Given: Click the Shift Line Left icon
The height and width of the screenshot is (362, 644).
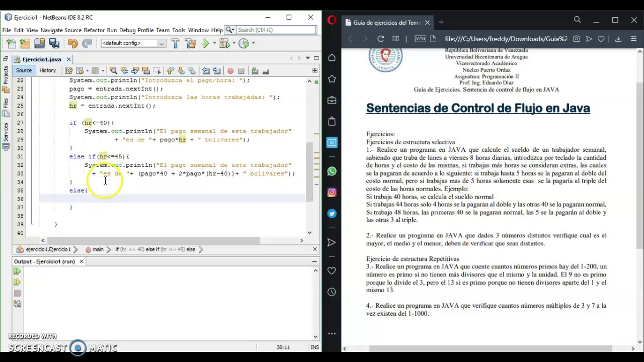Looking at the screenshot, I should (x=206, y=70).
